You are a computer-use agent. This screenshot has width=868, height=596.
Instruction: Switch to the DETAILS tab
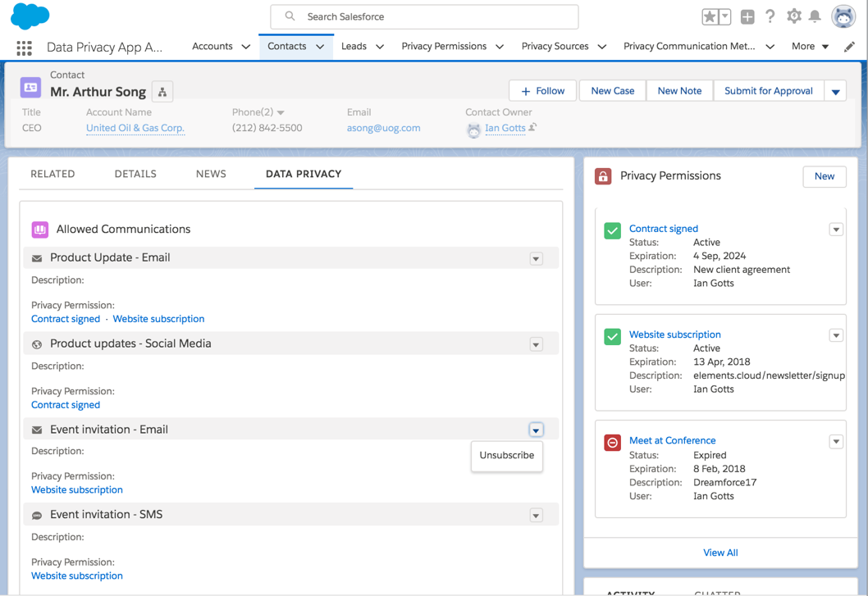tap(135, 174)
